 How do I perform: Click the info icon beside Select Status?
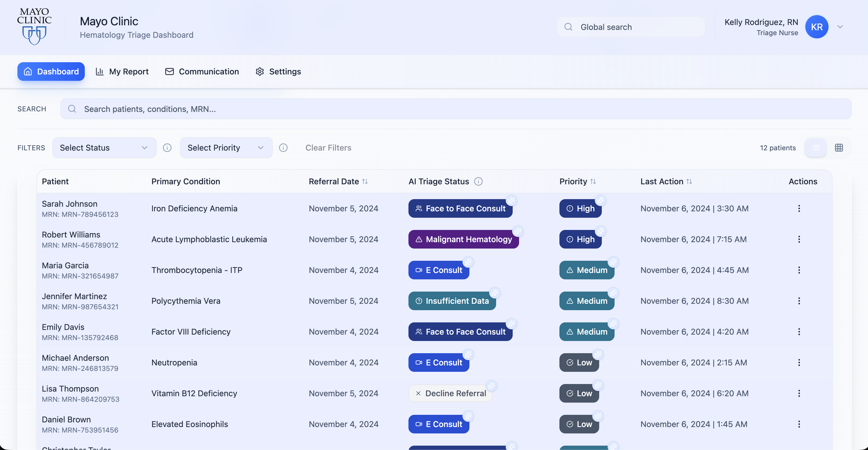(x=167, y=148)
